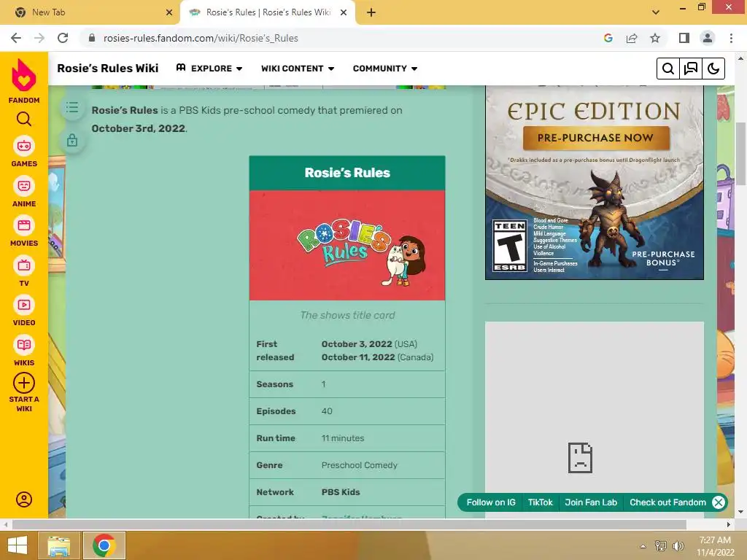Show hidden tray icons arrow
The width and height of the screenshot is (747, 560).
[643, 546]
